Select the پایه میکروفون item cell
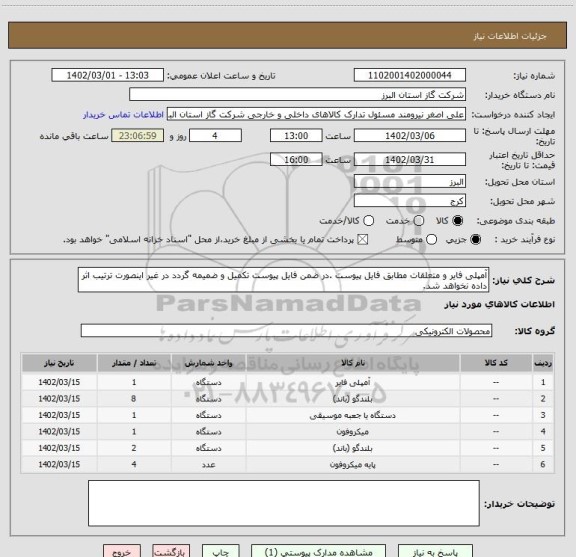576x557 pixels. click(353, 464)
